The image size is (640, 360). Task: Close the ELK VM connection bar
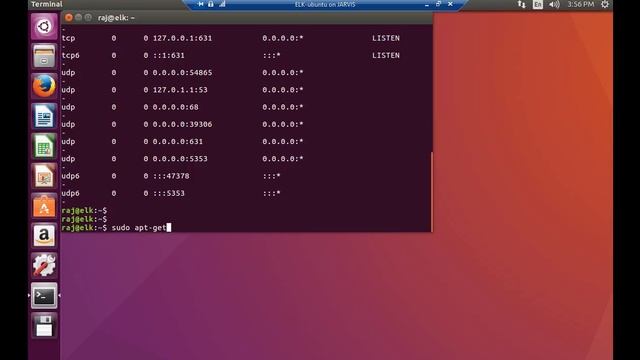click(450, 4)
